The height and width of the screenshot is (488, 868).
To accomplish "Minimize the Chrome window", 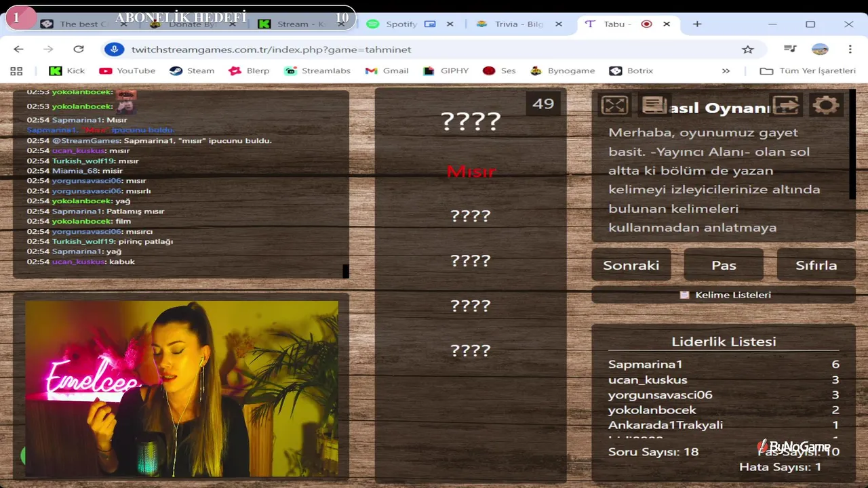I will click(772, 24).
